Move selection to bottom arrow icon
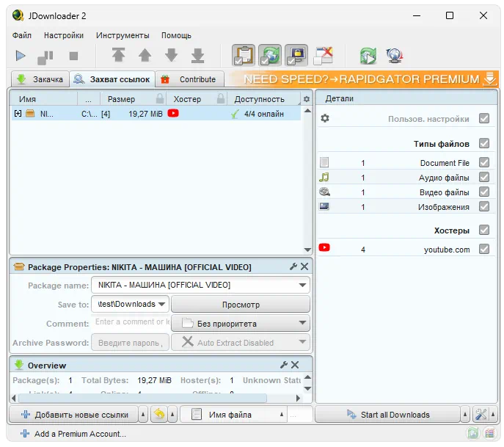This screenshot has width=504, height=447. point(197,55)
